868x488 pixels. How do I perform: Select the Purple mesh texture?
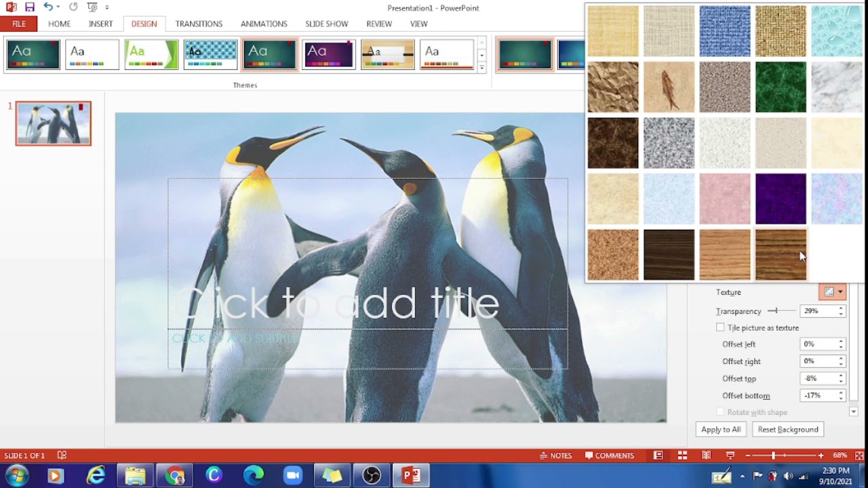coord(781,199)
